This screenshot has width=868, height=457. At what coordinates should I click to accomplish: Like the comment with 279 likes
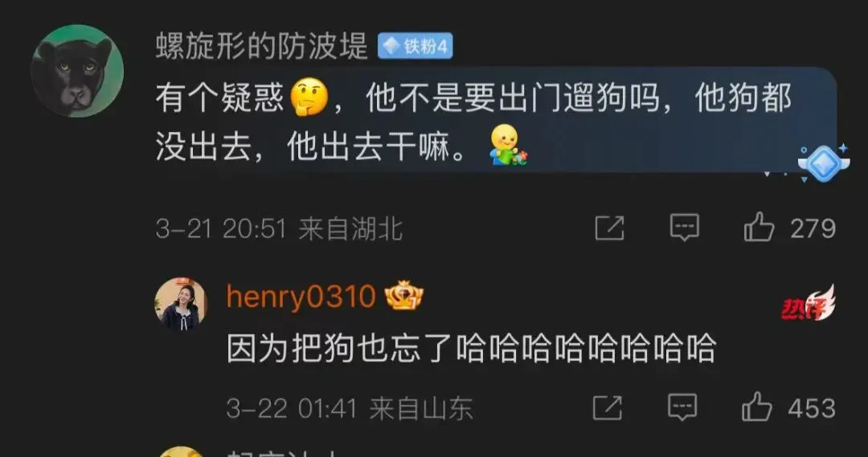[759, 227]
